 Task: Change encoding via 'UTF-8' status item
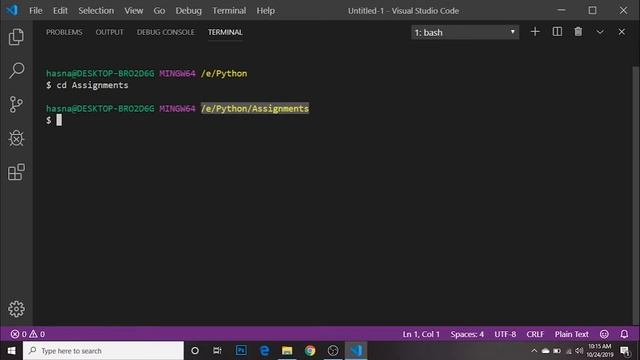coord(505,334)
